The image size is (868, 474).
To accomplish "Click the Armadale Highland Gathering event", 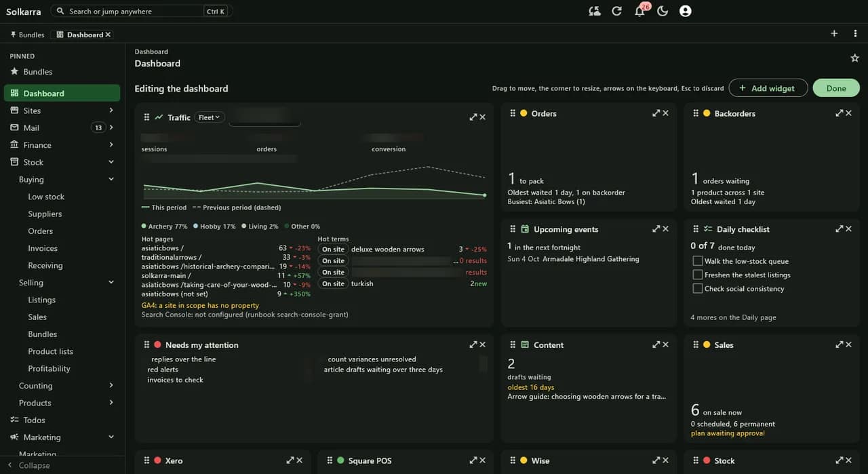I will click(590, 259).
